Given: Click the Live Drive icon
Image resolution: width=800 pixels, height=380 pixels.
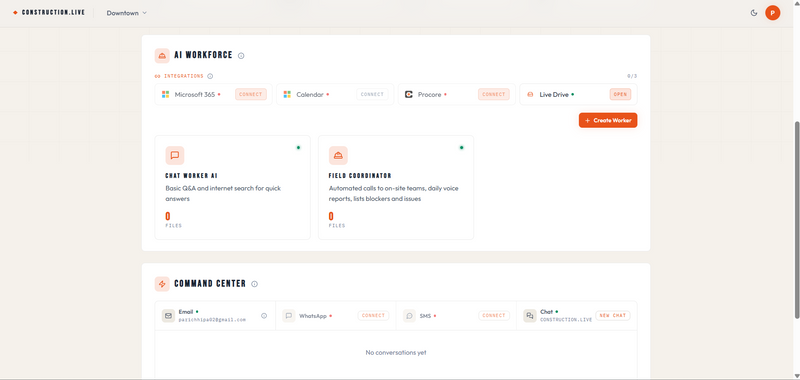Looking at the screenshot, I should 530,94.
